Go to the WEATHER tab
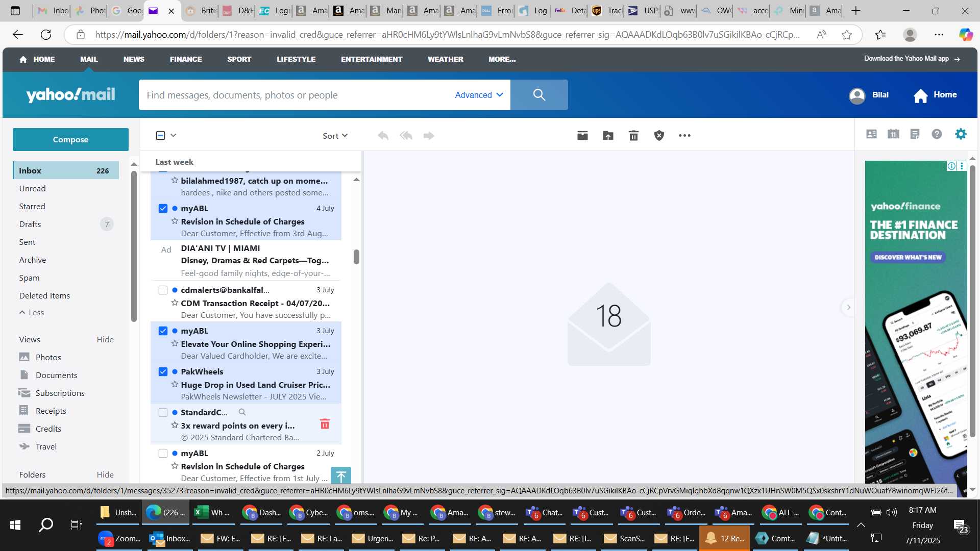 [445, 59]
